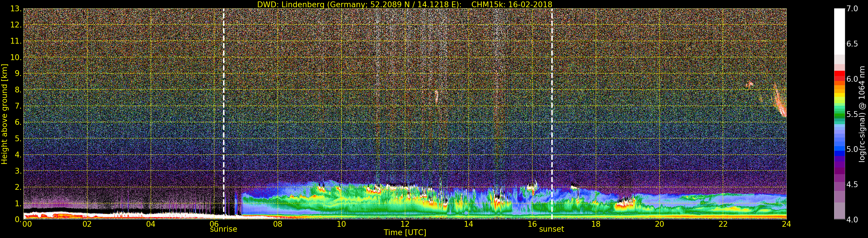Click the 'sunset' label below the axis

552,229
